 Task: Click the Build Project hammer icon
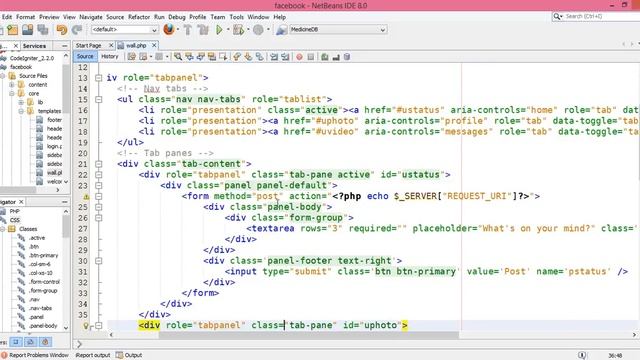[188, 30]
